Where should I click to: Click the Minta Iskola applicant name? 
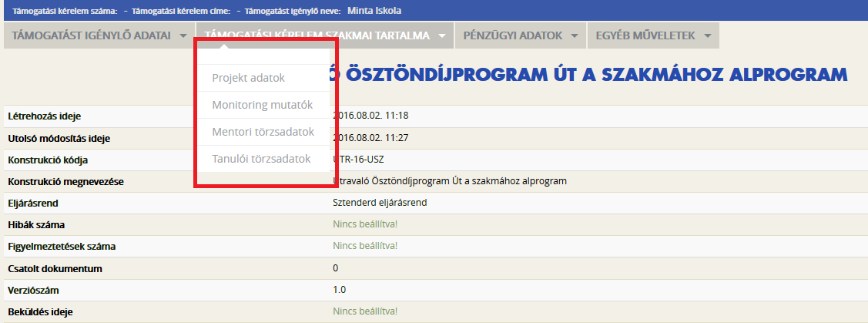click(x=374, y=11)
